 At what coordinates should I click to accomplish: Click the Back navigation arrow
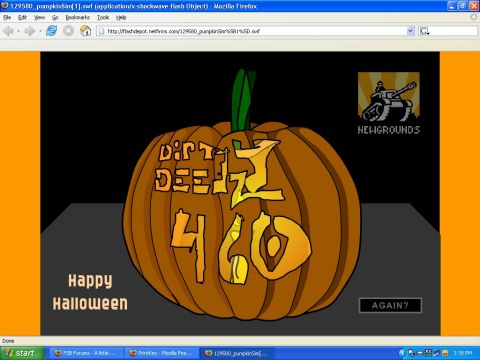coord(8,31)
